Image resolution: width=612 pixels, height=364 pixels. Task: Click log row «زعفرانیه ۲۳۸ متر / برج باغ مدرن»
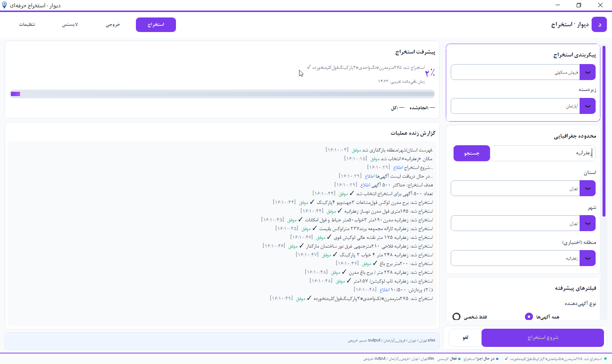point(369,272)
